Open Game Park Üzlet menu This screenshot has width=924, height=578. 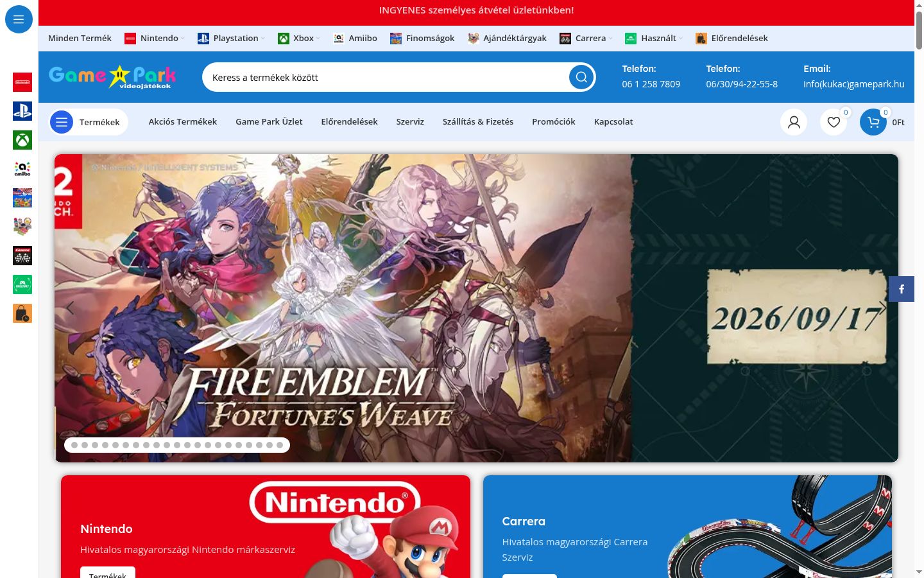pos(269,121)
